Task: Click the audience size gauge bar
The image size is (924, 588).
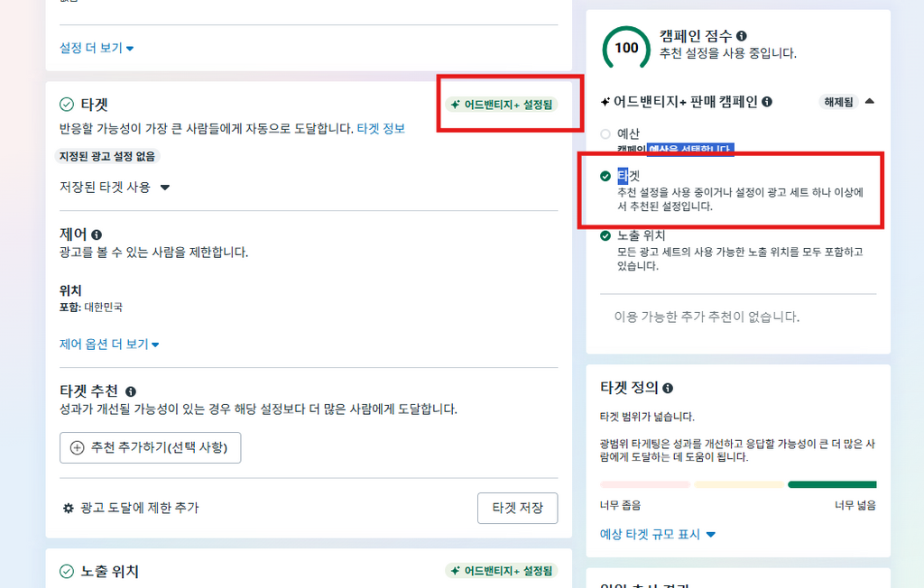Action: (738, 484)
